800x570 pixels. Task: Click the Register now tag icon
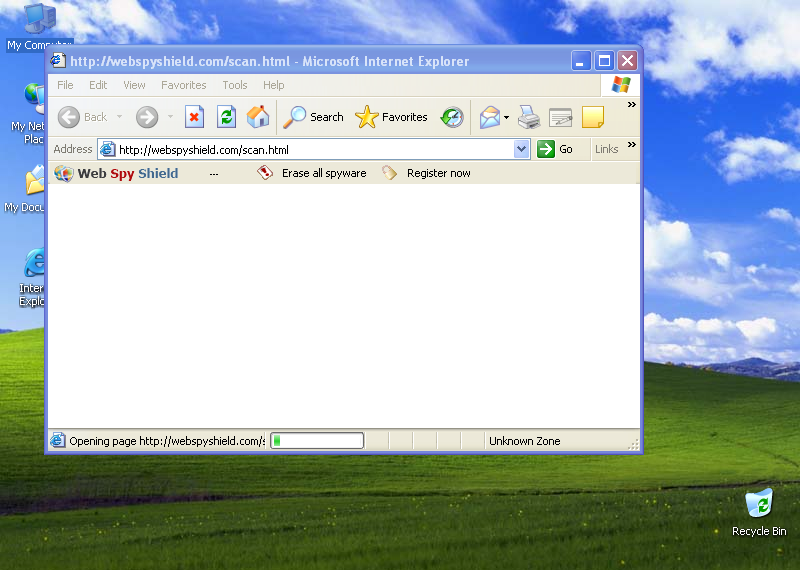point(389,172)
